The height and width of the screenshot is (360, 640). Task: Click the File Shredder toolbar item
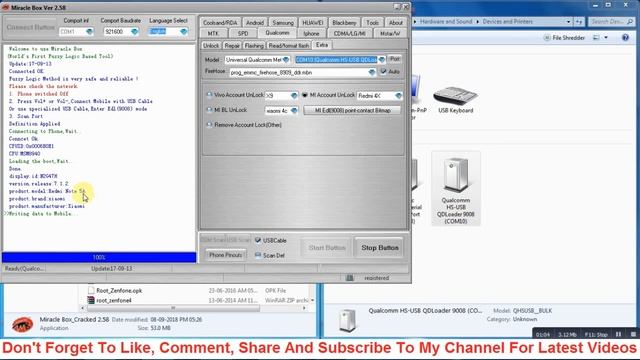(564, 38)
